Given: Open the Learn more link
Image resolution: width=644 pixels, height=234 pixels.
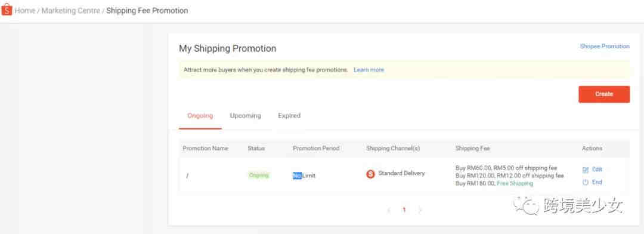Looking at the screenshot, I should click(369, 70).
